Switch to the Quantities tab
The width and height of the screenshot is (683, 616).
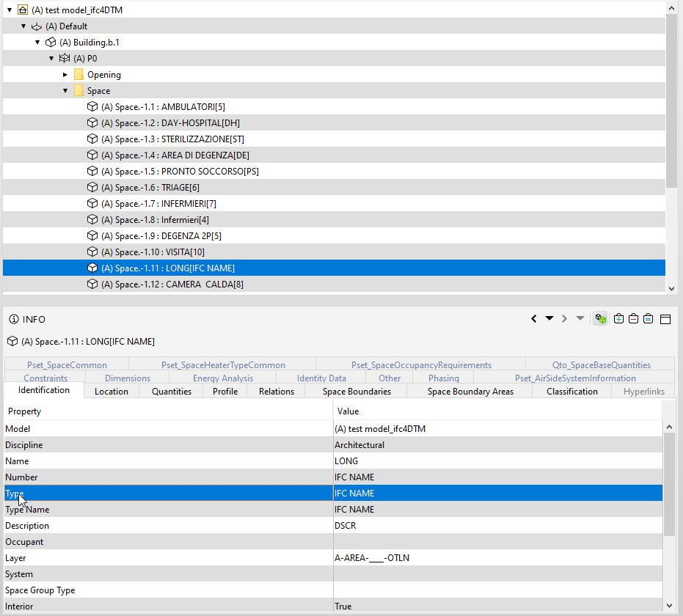(172, 392)
